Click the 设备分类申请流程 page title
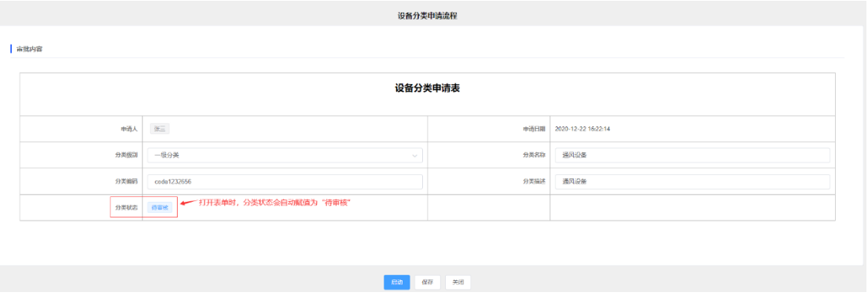 point(428,16)
